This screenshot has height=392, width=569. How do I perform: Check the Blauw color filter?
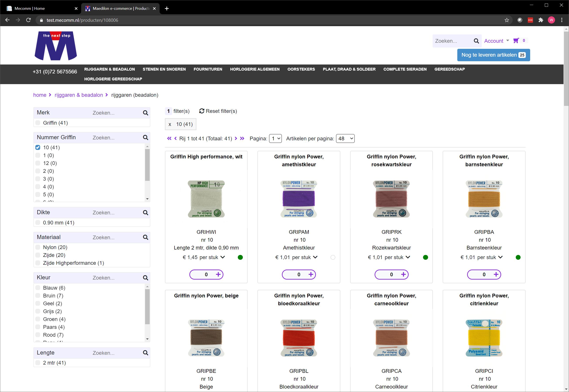[38, 288]
